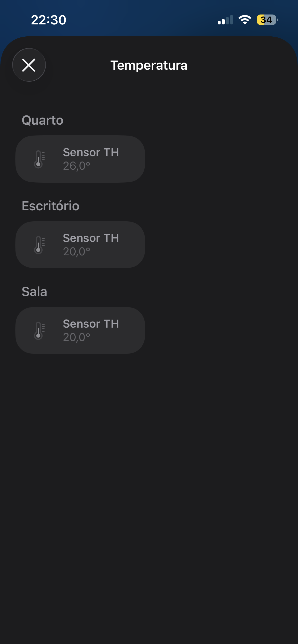Tap the thermometer icon in Escritório's sensor
The height and width of the screenshot is (644, 298).
coord(39,245)
